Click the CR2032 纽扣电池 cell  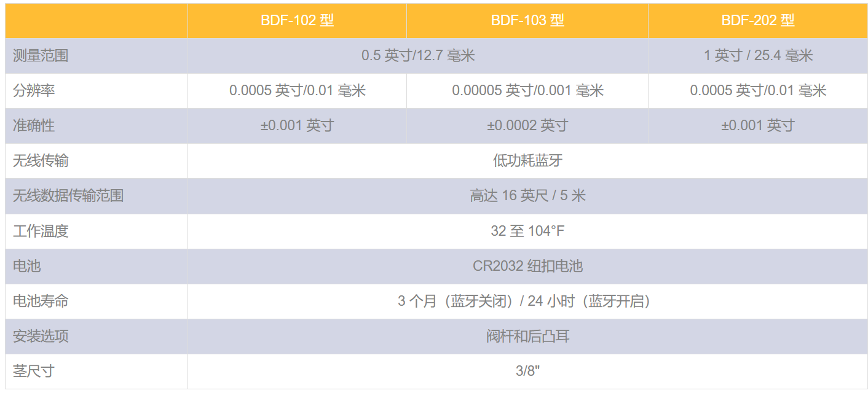click(527, 267)
